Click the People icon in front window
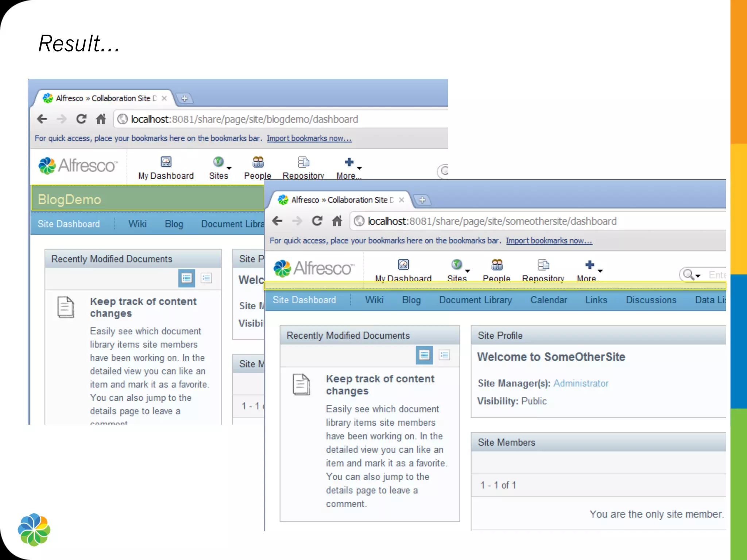The image size is (747, 560). click(x=497, y=264)
